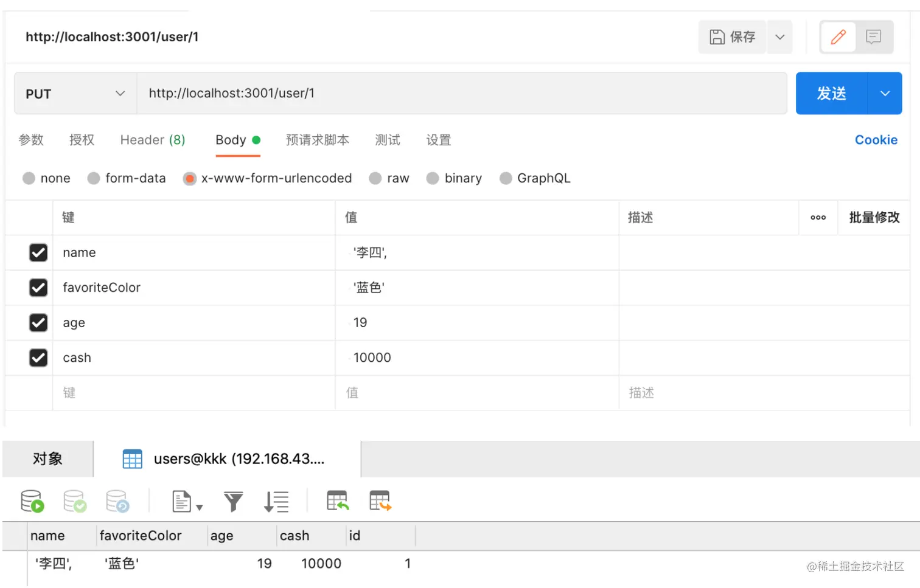This screenshot has height=588, width=920.
Task: Switch to the Body tab
Action: [x=238, y=140]
